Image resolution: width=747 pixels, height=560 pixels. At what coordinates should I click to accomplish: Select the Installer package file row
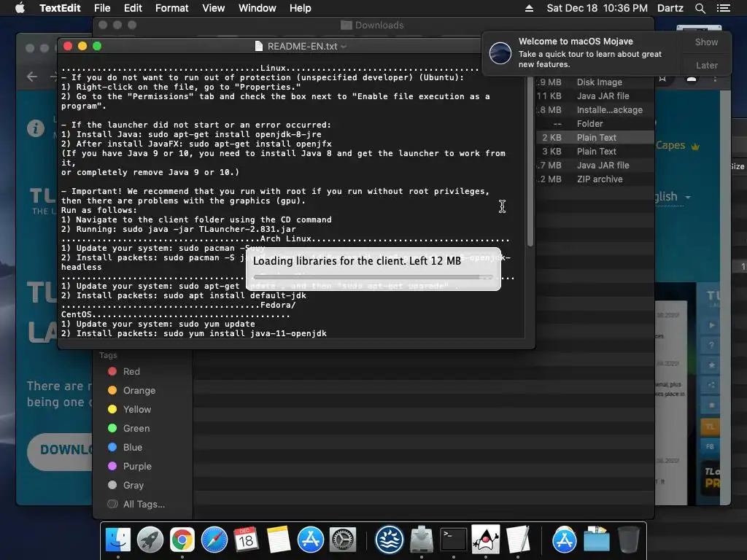[x=595, y=109]
